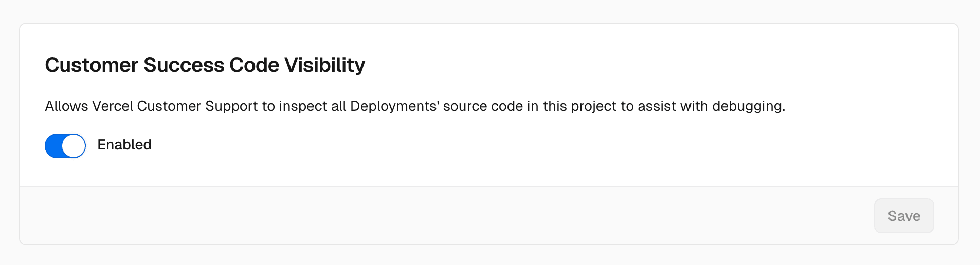The width and height of the screenshot is (980, 265).
Task: Click the description text about Vercel Customer Support
Action: (414, 106)
